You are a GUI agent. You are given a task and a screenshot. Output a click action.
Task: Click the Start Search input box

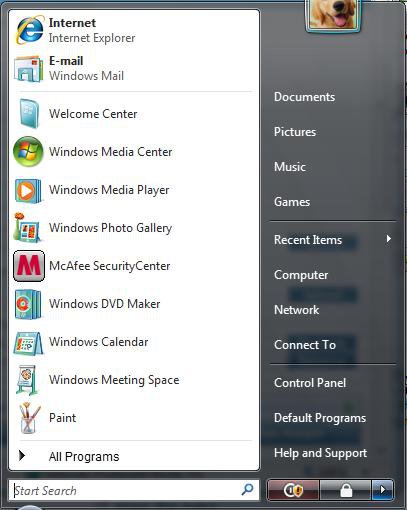tap(133, 490)
